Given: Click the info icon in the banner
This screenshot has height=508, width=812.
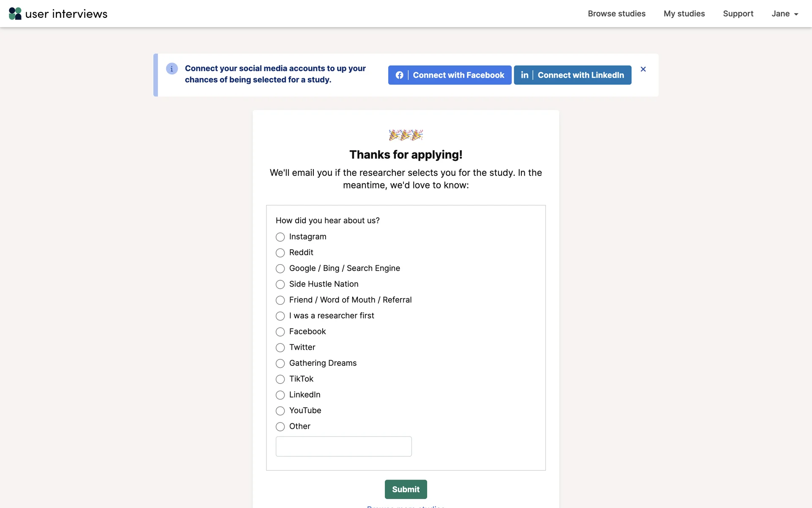Looking at the screenshot, I should pyautogui.click(x=172, y=69).
